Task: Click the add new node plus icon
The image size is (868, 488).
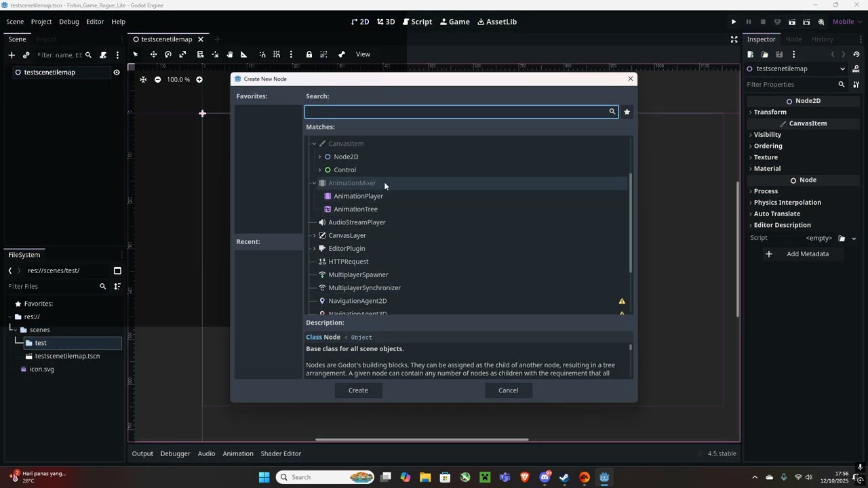Action: point(12,55)
